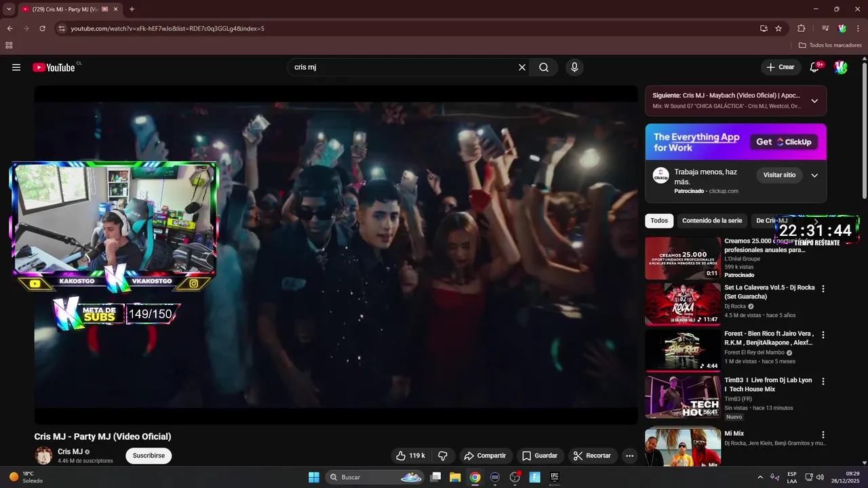The image size is (868, 488).
Task: Save the video with Guardar
Action: 540,455
